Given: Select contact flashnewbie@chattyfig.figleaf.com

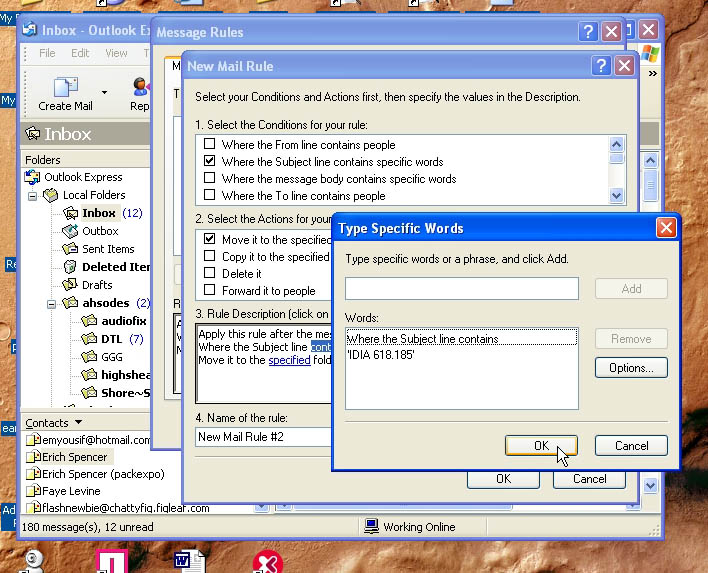Looking at the screenshot, I should [117, 508].
